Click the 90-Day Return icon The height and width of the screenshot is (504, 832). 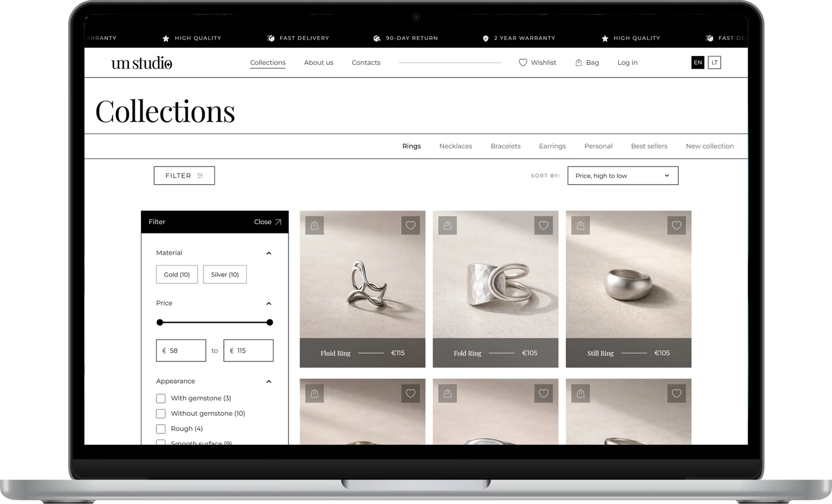(377, 38)
